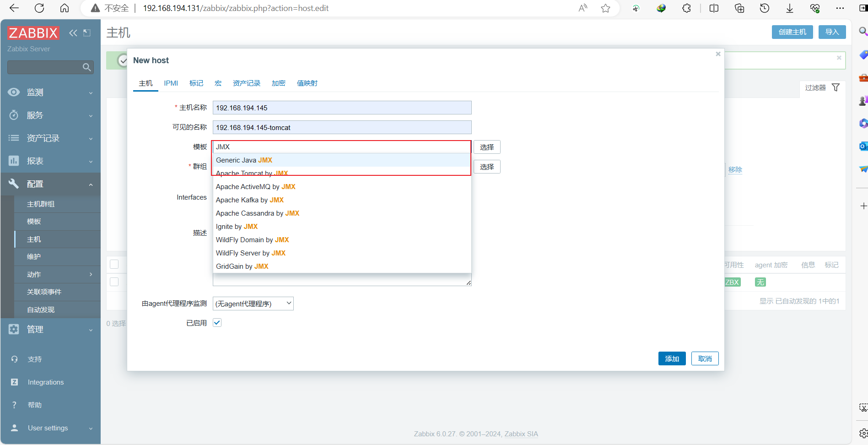The height and width of the screenshot is (445, 868).
Task: Switch to the 宏 tab
Action: point(218,83)
